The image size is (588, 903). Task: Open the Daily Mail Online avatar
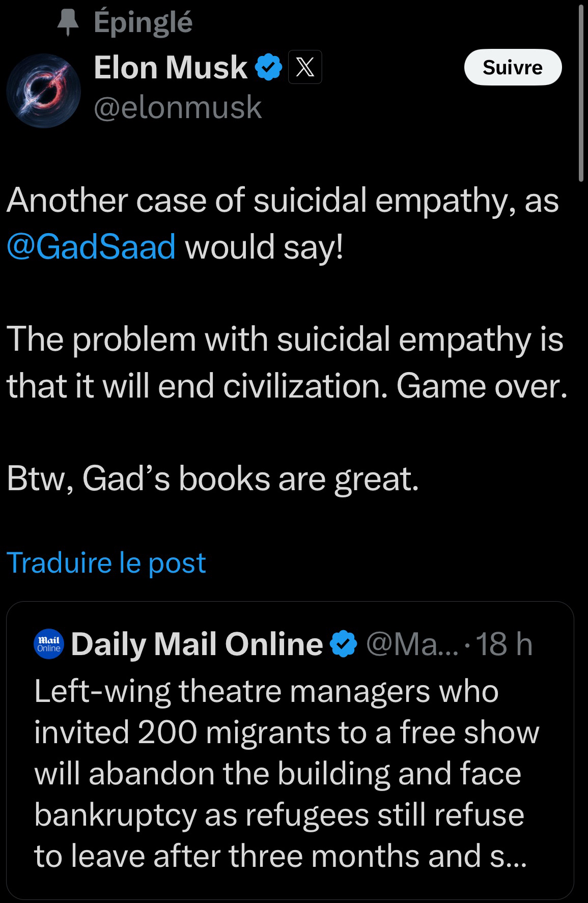click(x=49, y=644)
